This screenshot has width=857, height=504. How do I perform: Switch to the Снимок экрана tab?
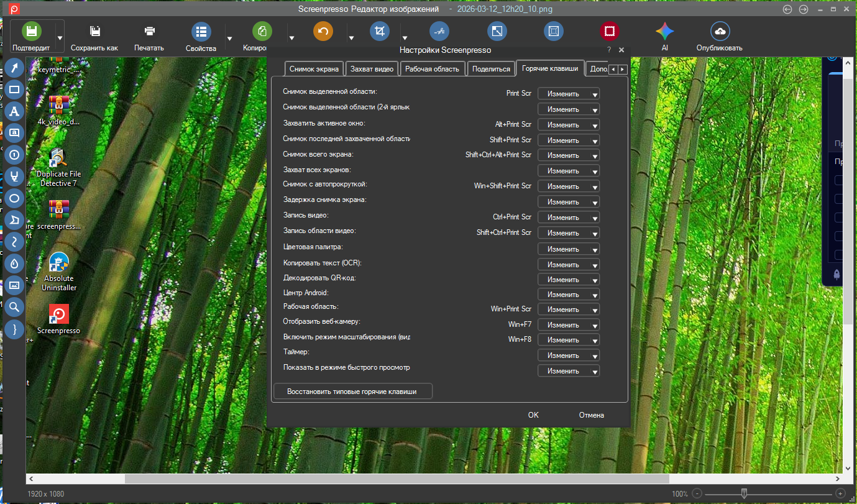[314, 69]
